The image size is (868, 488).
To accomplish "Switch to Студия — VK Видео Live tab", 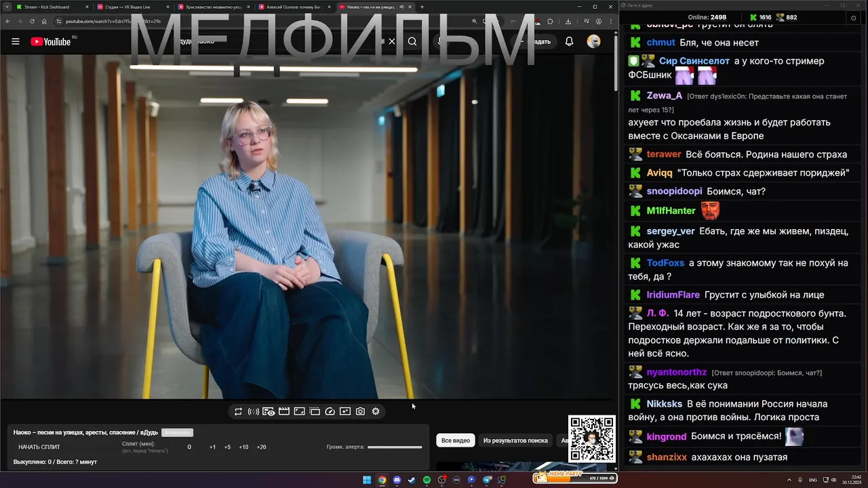I will click(133, 7).
